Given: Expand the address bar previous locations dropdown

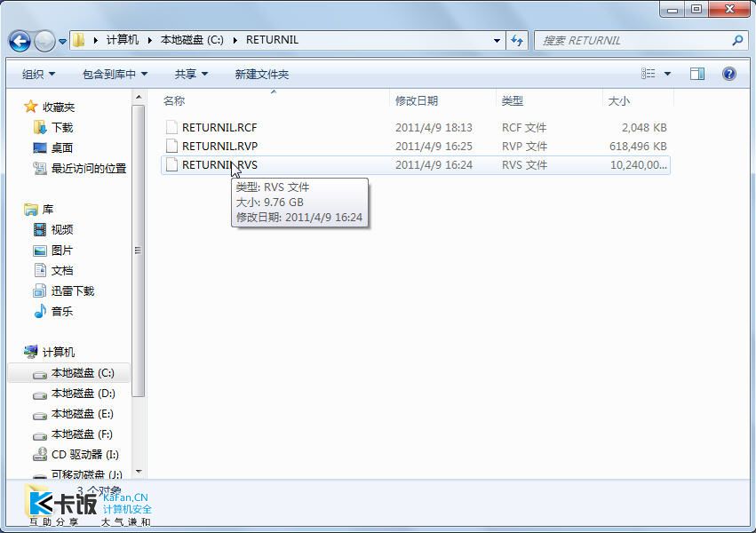Looking at the screenshot, I should (x=497, y=41).
